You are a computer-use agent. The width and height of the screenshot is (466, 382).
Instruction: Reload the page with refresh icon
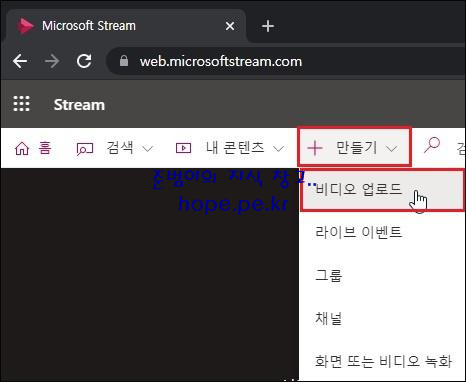(x=84, y=61)
